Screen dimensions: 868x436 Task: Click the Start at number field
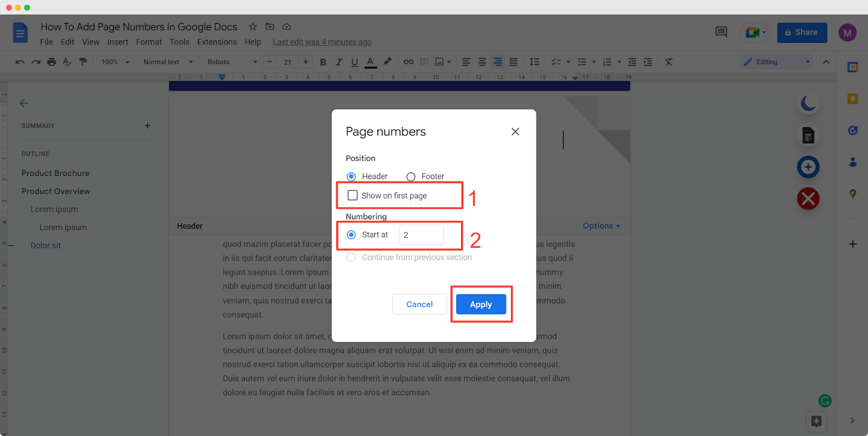[421, 235]
